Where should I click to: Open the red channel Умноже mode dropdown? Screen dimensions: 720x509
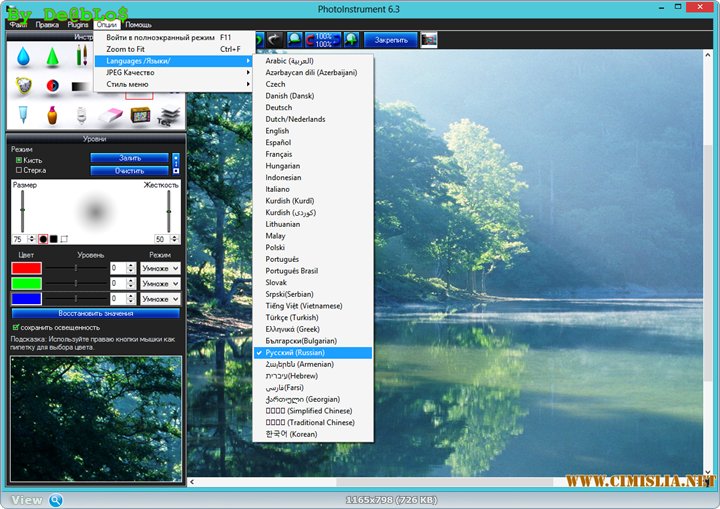coord(160,268)
